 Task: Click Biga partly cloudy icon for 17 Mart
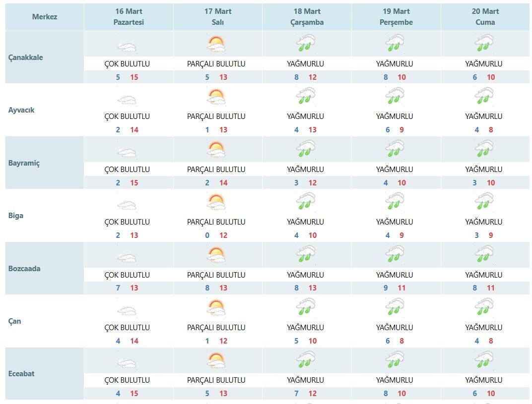click(x=216, y=202)
